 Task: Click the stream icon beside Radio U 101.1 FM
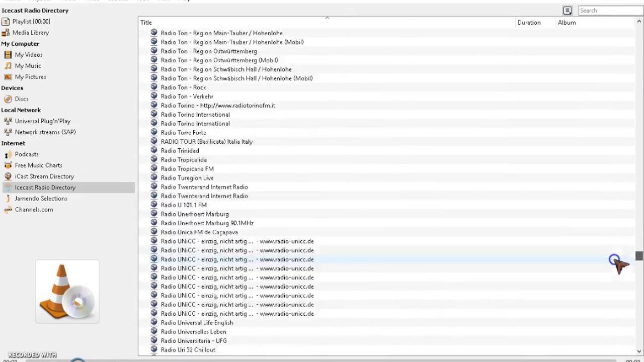click(154, 205)
